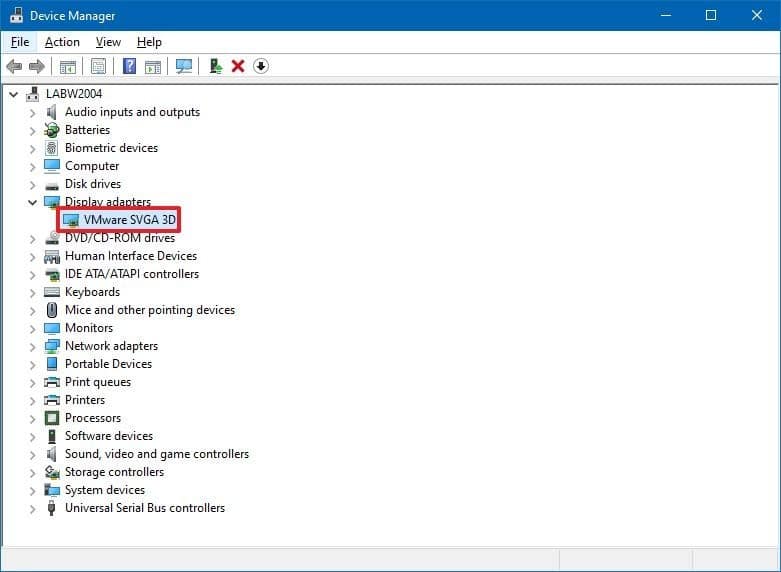Screen dimensions: 781x572
Task: Open the View menu
Action: pos(108,42)
